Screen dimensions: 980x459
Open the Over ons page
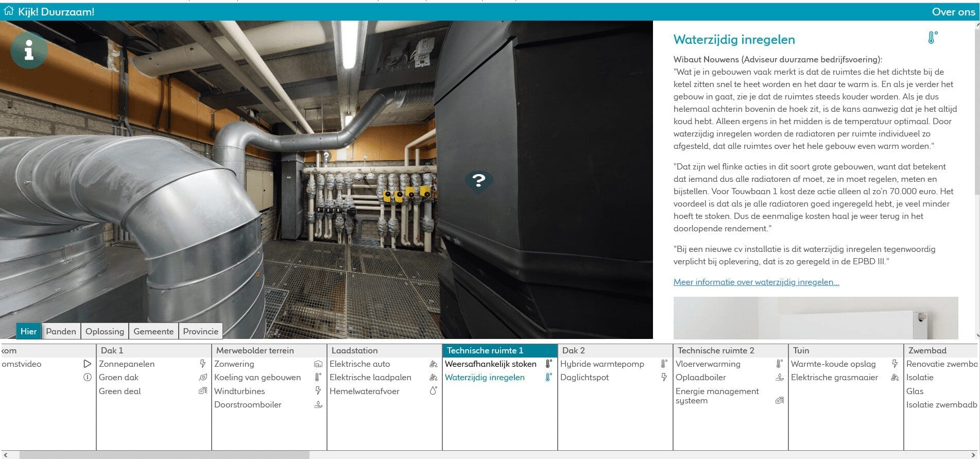point(953,12)
